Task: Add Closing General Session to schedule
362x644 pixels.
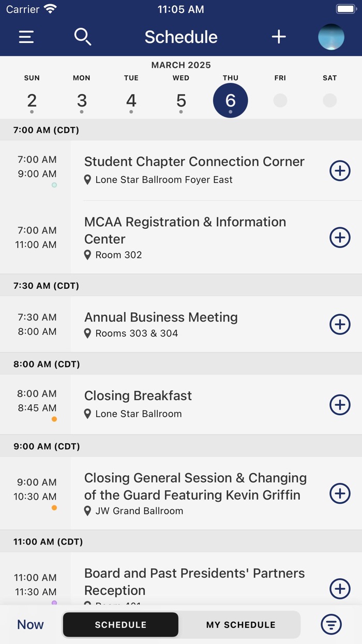Action: click(x=340, y=493)
